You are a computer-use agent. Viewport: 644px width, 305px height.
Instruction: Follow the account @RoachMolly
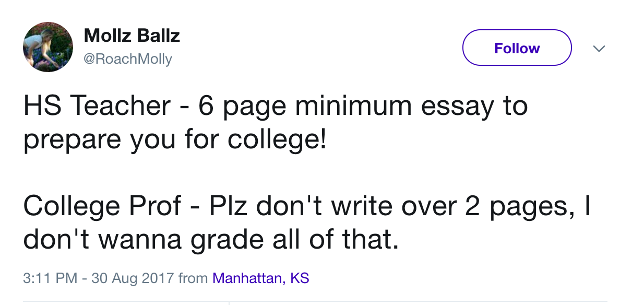(516, 48)
